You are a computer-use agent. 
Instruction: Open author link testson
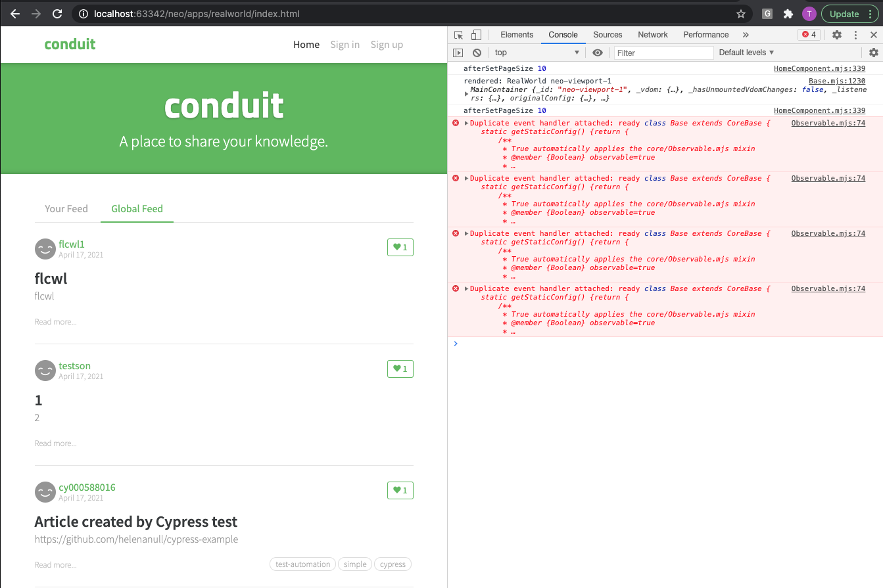(x=74, y=366)
